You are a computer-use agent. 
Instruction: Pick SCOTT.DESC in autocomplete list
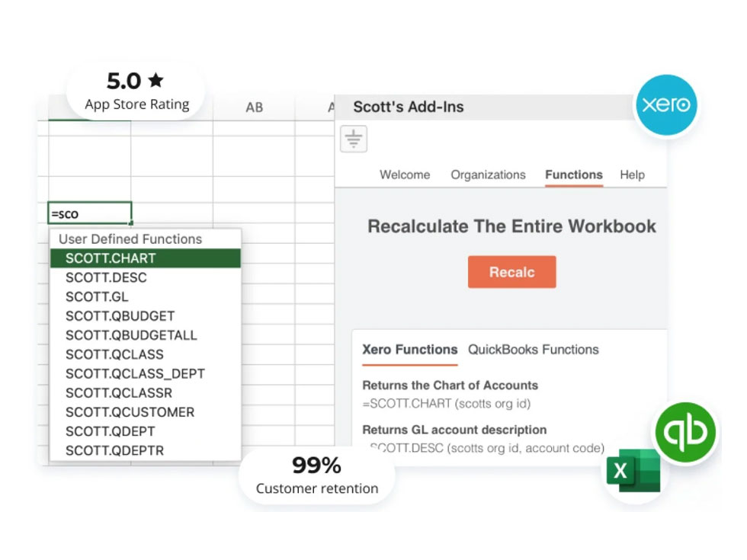[x=106, y=277]
